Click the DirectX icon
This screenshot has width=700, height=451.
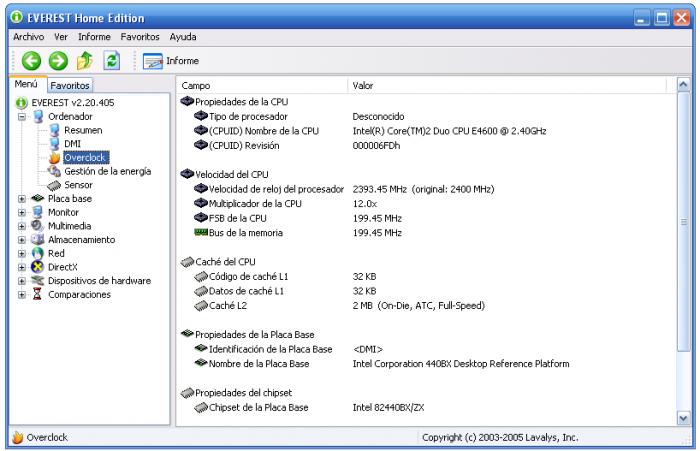(38, 267)
